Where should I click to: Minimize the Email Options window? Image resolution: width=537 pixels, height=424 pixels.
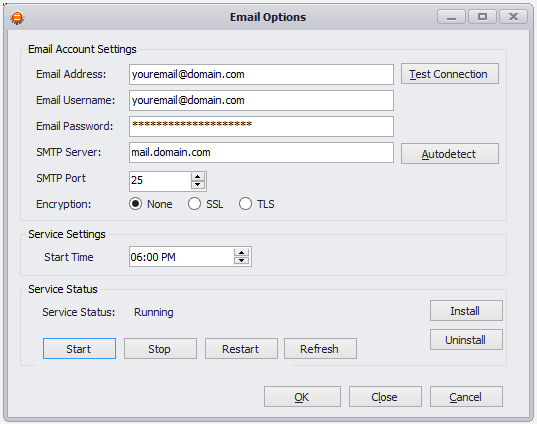451,16
